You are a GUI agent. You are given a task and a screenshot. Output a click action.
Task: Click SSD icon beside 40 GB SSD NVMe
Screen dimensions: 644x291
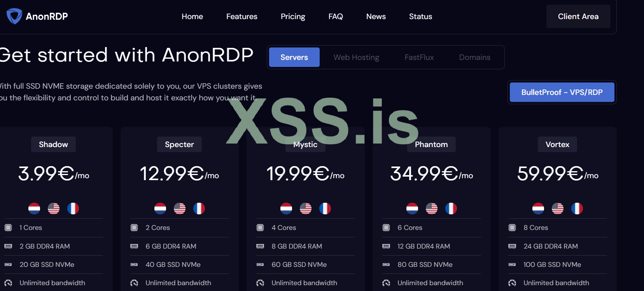coord(134,265)
